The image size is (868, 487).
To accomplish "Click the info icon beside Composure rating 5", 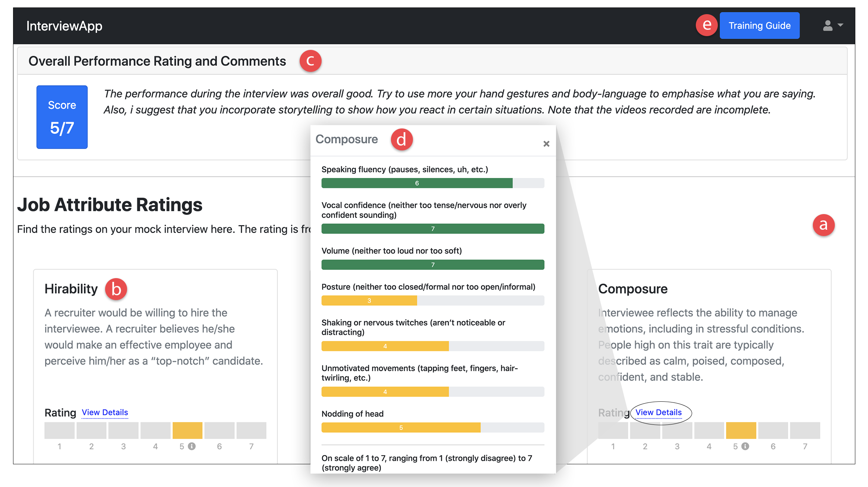I will coord(745,446).
